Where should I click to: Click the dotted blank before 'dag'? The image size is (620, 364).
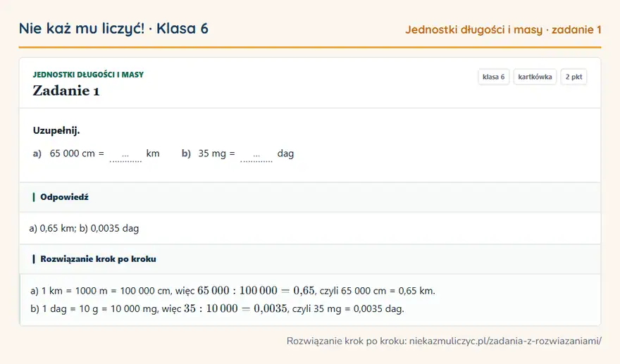point(256,156)
